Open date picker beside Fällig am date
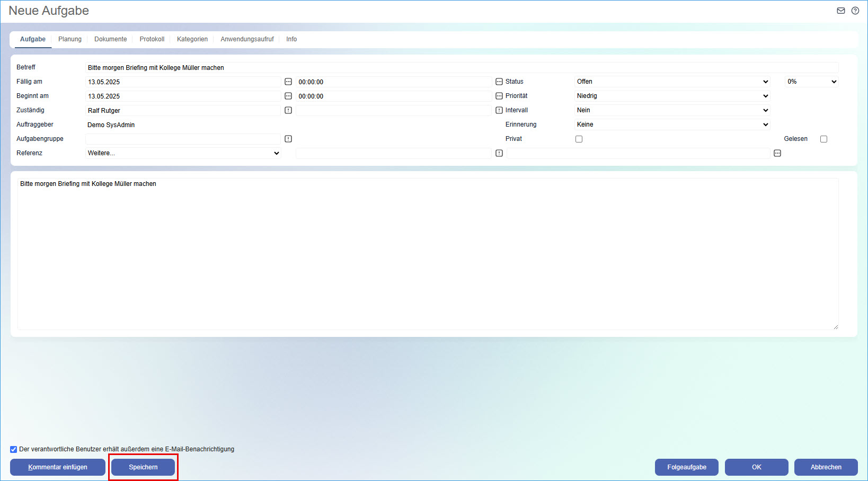 [288, 82]
